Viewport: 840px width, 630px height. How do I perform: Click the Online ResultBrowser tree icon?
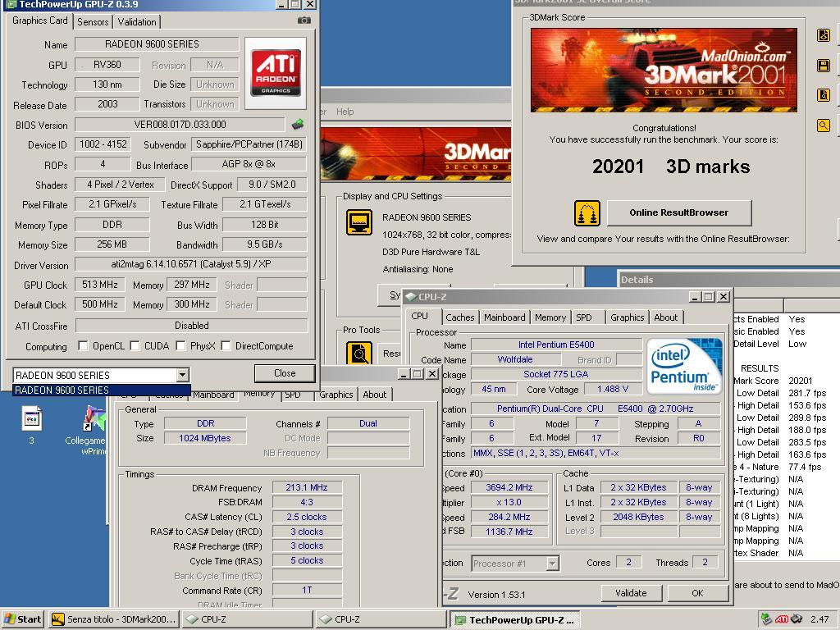[x=587, y=213]
